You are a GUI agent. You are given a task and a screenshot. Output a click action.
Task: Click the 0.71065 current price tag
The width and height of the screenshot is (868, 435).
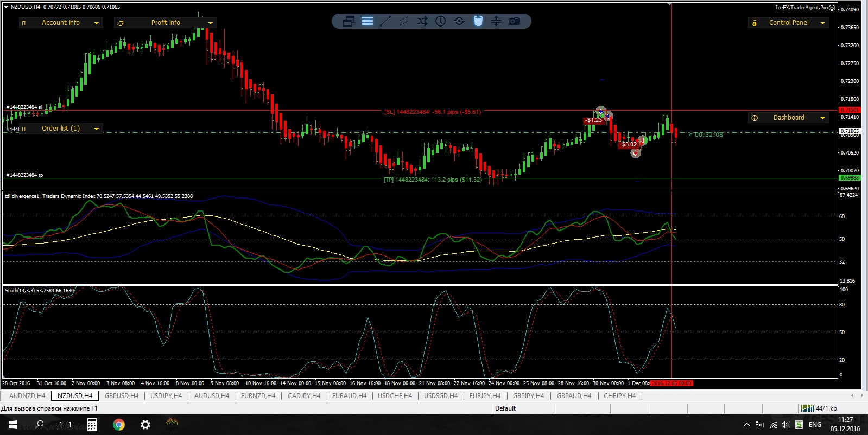coord(850,131)
